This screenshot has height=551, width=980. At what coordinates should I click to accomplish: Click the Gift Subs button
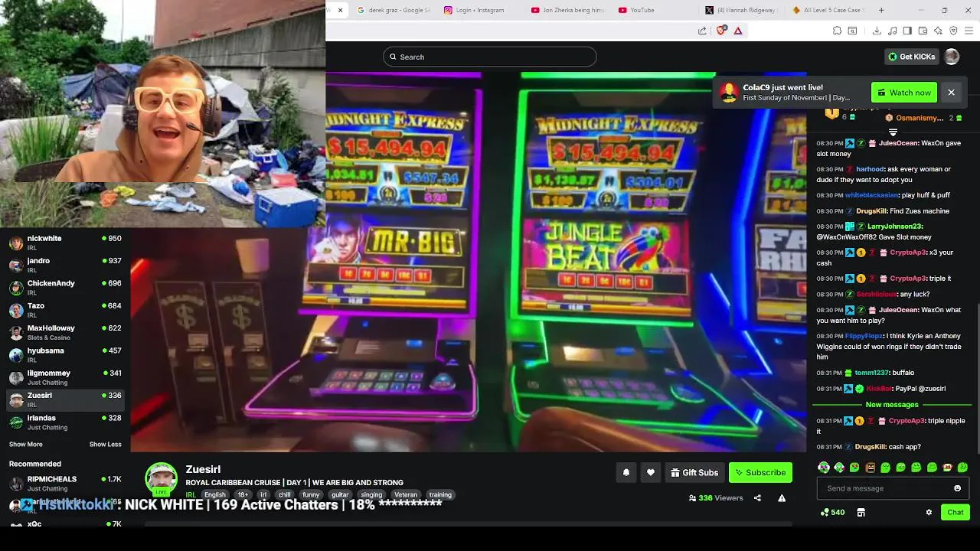pyautogui.click(x=694, y=473)
